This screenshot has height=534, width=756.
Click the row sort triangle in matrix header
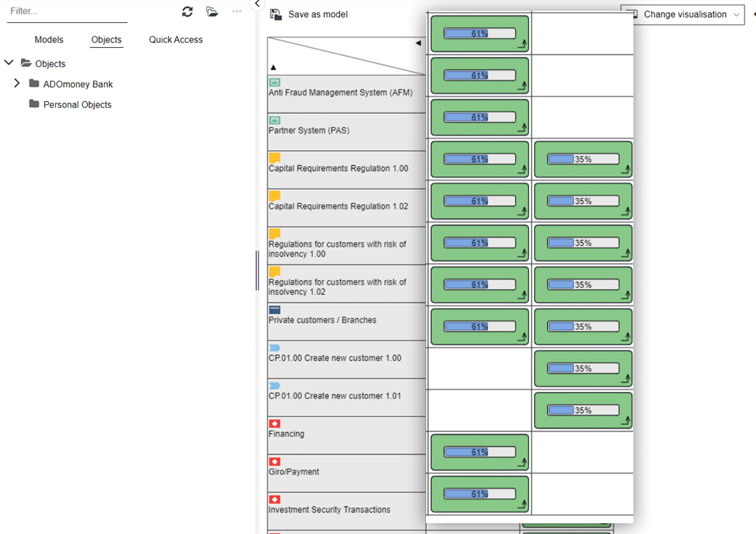click(274, 67)
